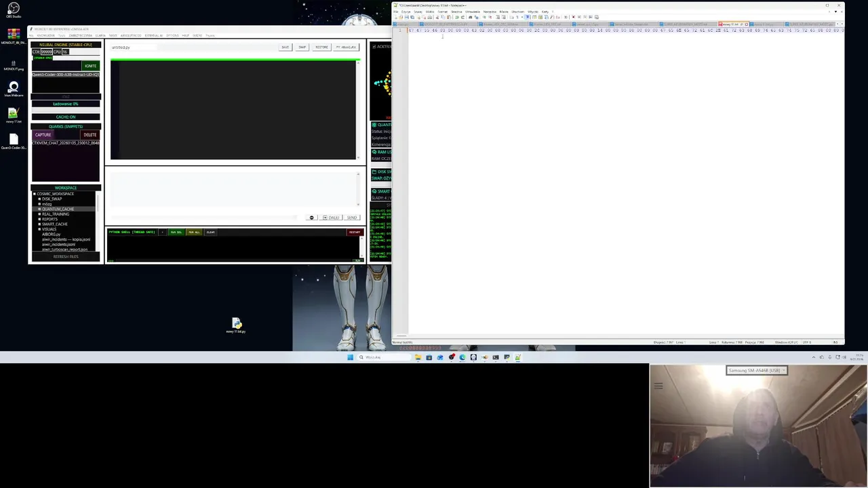
Task: Click the RESTORE button
Action: pos(321,47)
